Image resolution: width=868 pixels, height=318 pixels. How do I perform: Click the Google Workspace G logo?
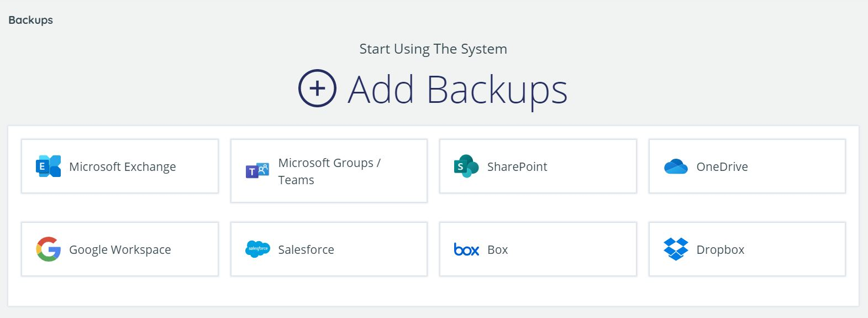48,249
